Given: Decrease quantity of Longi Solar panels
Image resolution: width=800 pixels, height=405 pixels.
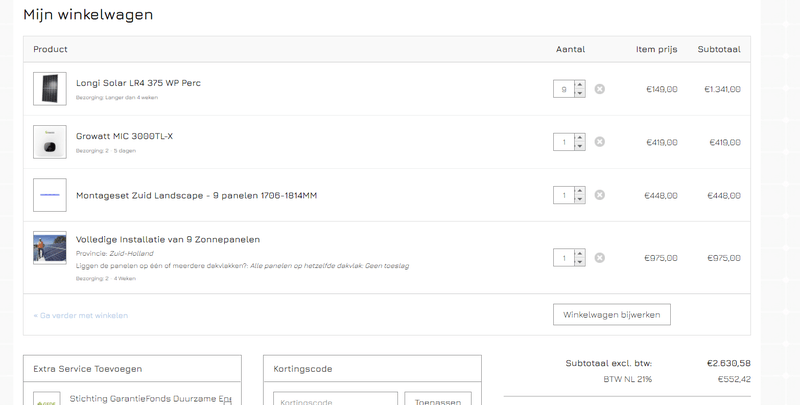Looking at the screenshot, I should (580, 93).
